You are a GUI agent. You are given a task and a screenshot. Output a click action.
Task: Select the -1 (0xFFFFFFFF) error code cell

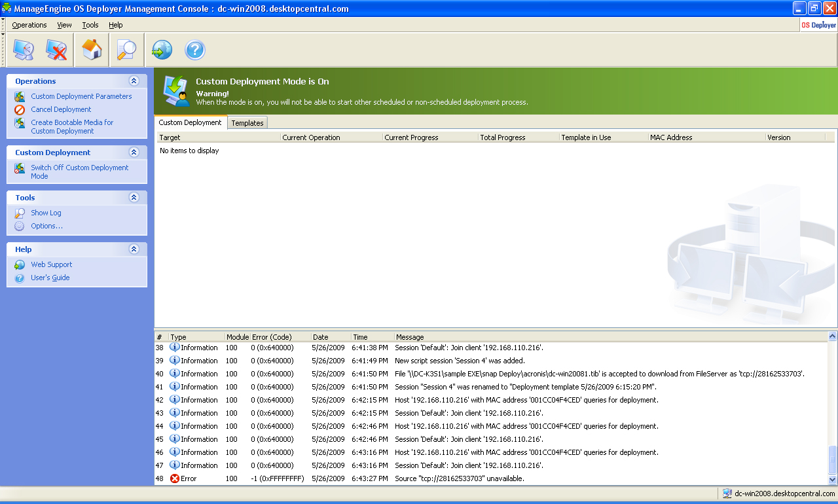click(278, 478)
